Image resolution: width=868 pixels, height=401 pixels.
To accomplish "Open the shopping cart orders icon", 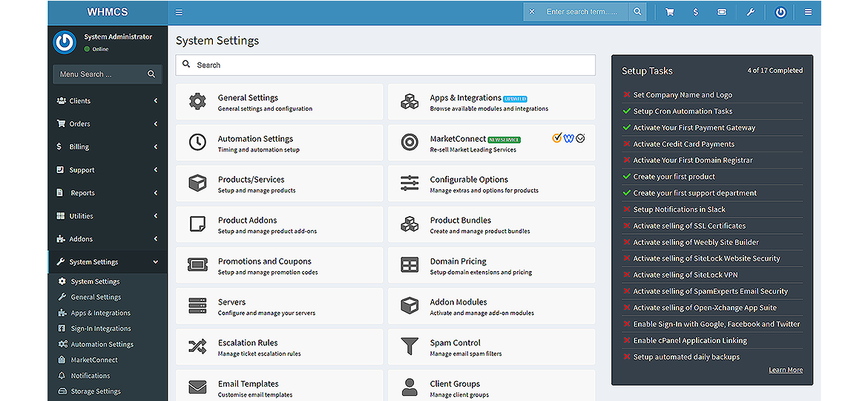I will tap(669, 12).
